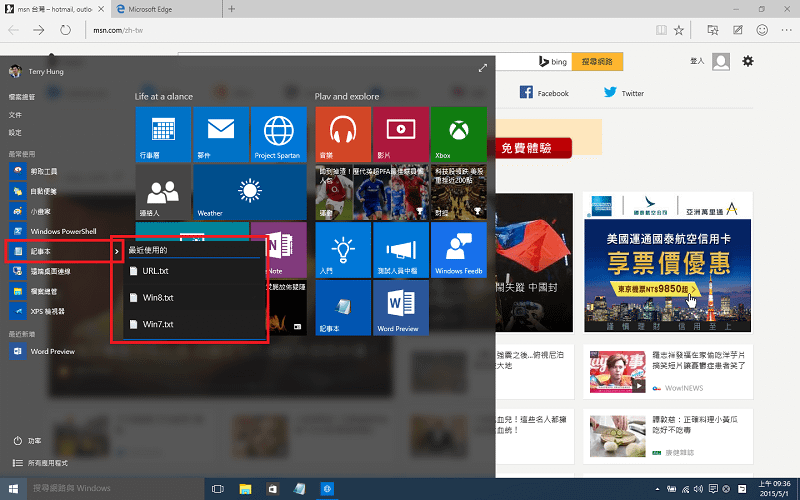Open the 財經 finance news live tile
The height and width of the screenshot is (500, 800).
459,192
